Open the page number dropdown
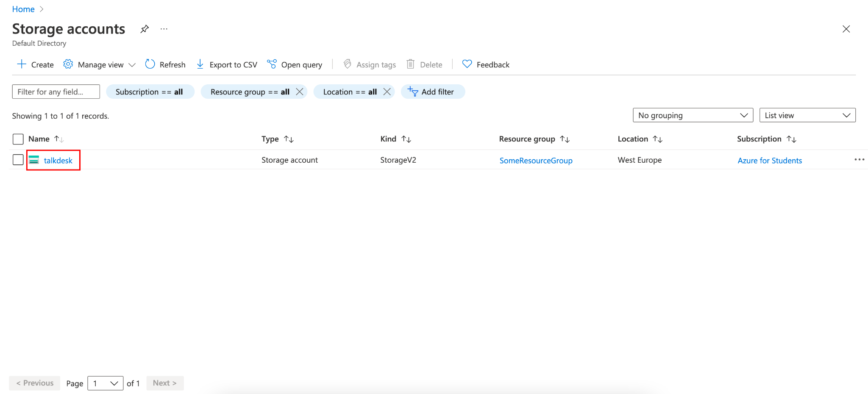The width and height of the screenshot is (868, 394). tap(105, 383)
